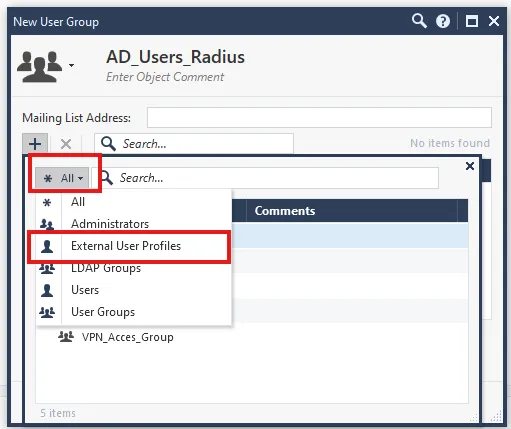Select VPN_Acces_Group row
The image size is (511, 429).
[252, 337]
